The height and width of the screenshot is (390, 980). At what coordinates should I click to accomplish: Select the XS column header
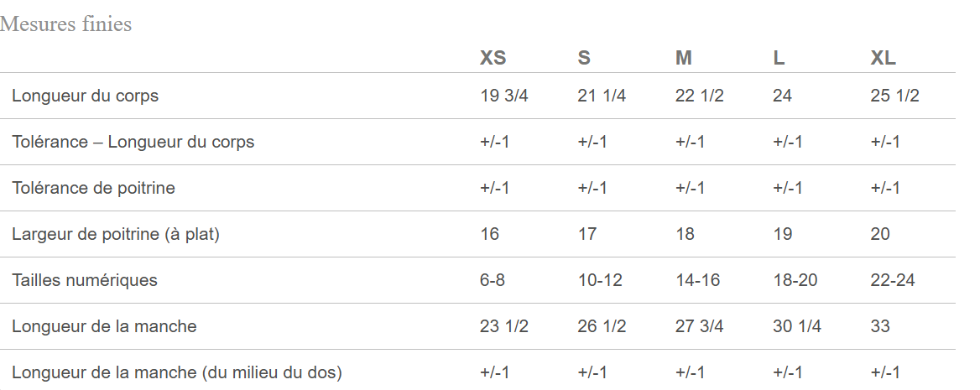(493, 58)
